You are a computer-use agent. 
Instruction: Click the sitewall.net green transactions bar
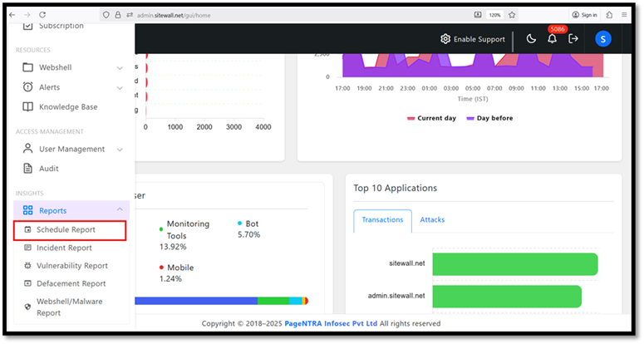click(515, 264)
